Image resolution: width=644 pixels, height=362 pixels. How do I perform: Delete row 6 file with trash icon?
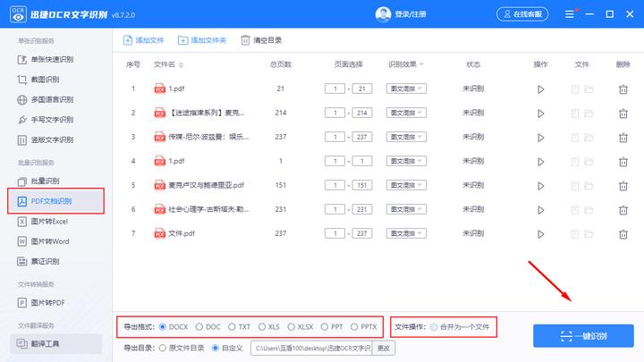point(623,210)
